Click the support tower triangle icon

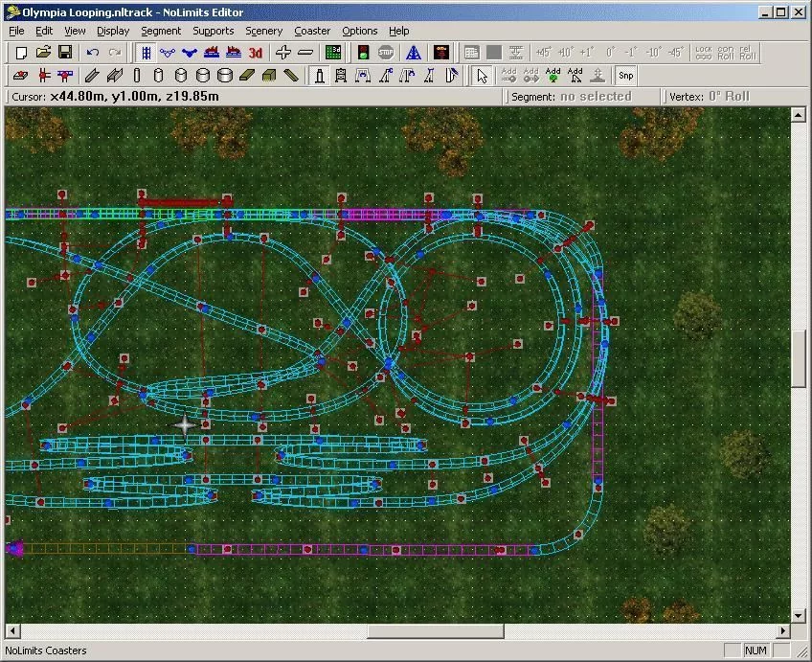[x=414, y=53]
